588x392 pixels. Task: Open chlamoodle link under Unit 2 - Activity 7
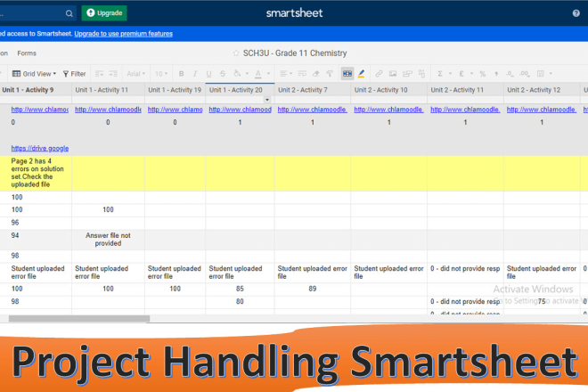(313, 110)
